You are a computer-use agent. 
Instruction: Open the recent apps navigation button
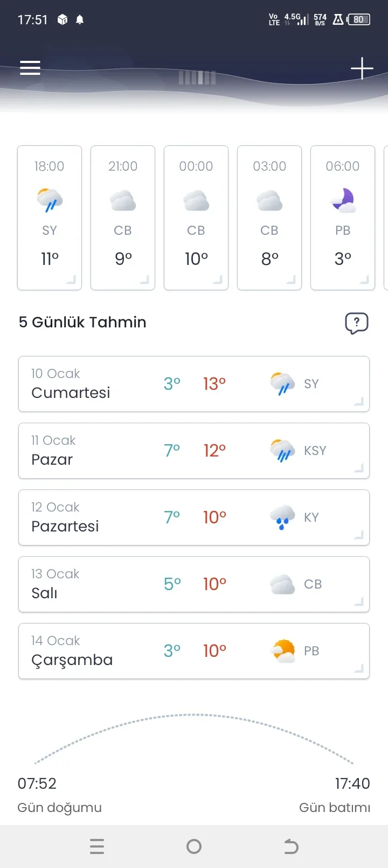click(97, 846)
